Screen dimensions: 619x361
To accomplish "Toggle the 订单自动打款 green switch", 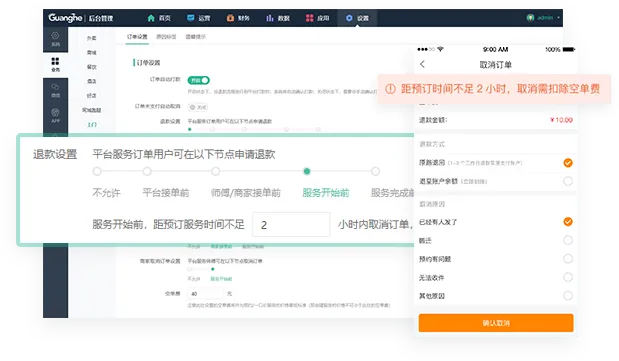I will pyautogui.click(x=199, y=80).
